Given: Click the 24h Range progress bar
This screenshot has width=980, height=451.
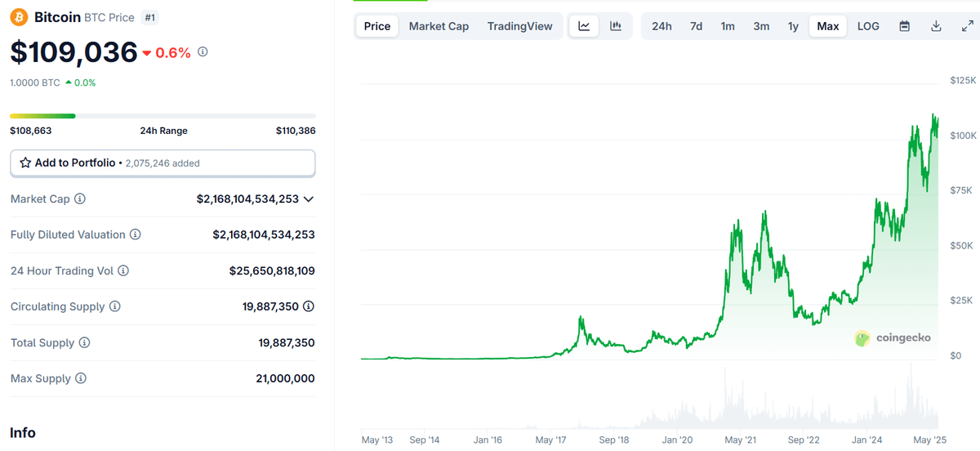Looking at the screenshot, I should pos(163,116).
